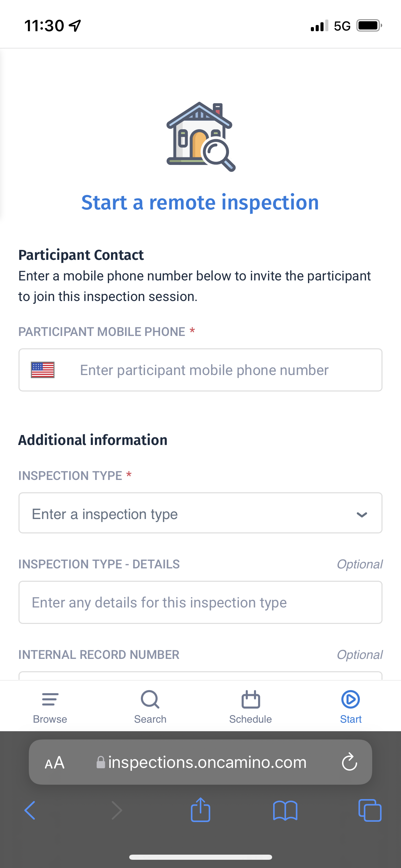This screenshot has height=868, width=401.
Task: Tap the Schedule tab label
Action: 251,719
